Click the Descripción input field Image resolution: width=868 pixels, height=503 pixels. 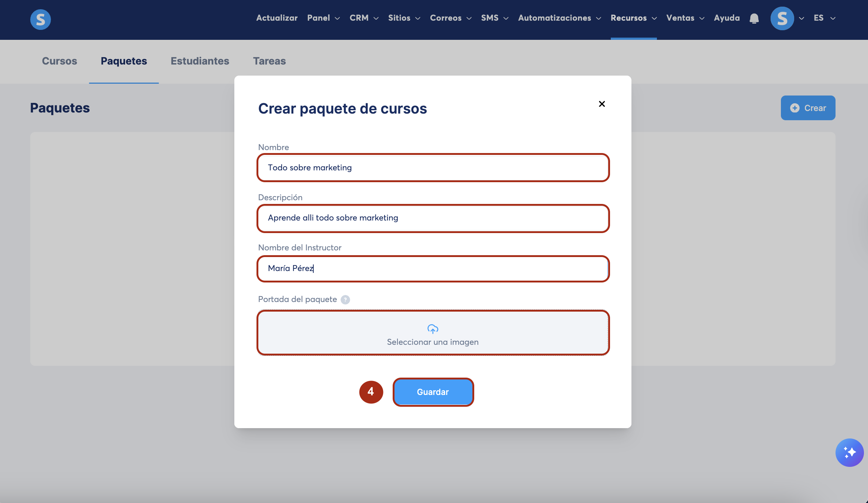(x=433, y=218)
